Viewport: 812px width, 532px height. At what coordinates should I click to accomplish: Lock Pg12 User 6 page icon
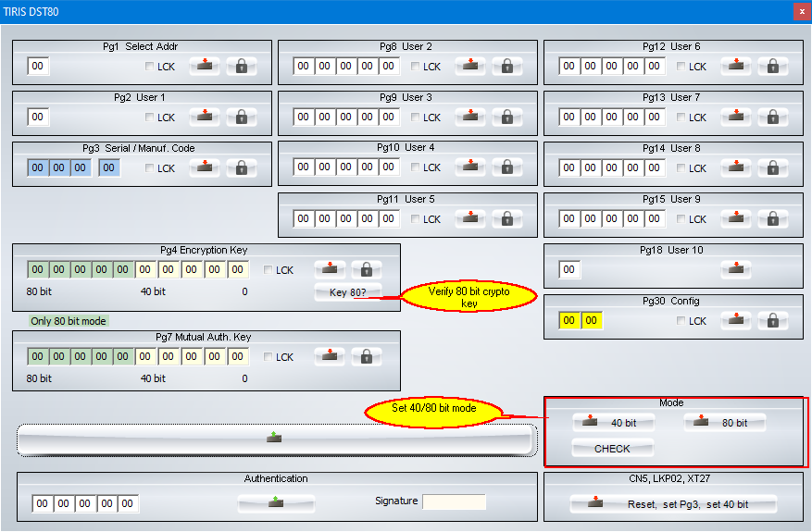pyautogui.click(x=772, y=67)
